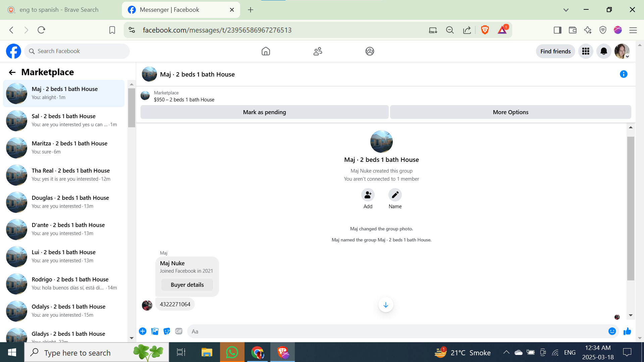Toggle the browser sidebar panel
The width and height of the screenshot is (644, 362).
(x=557, y=30)
